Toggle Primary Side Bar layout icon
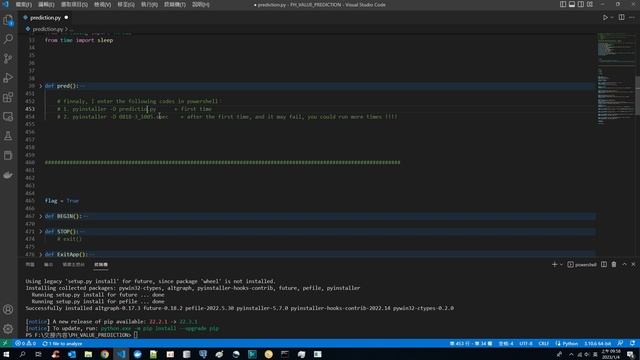The width and height of the screenshot is (640, 360). [x=563, y=4]
